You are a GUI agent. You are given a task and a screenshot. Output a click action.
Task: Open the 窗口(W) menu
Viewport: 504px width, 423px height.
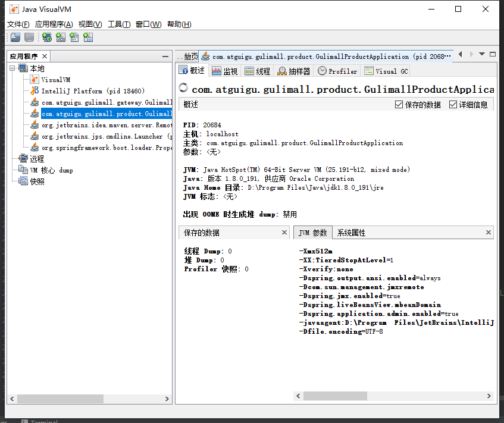click(x=149, y=24)
